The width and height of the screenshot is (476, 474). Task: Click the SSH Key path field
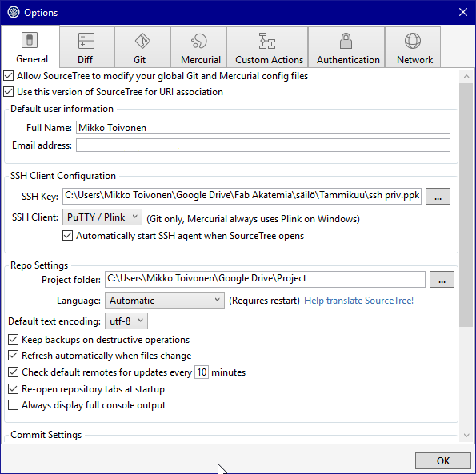tap(242, 196)
